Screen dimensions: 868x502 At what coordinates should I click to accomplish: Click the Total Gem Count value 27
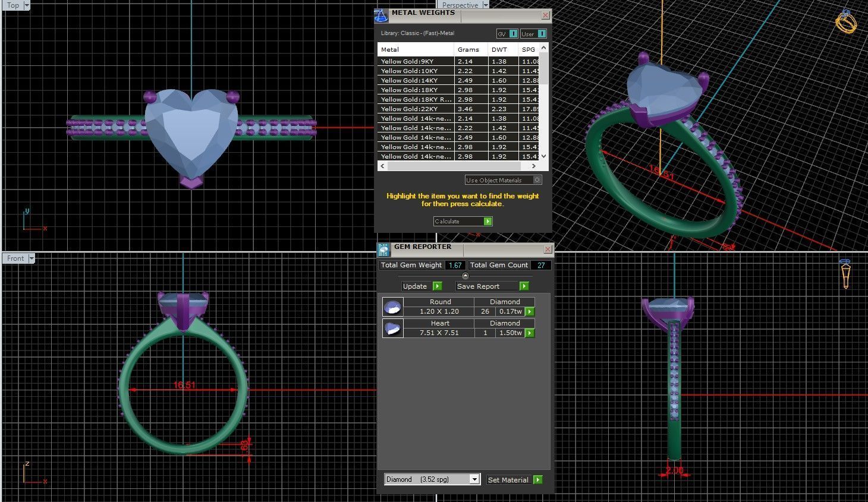(x=541, y=266)
